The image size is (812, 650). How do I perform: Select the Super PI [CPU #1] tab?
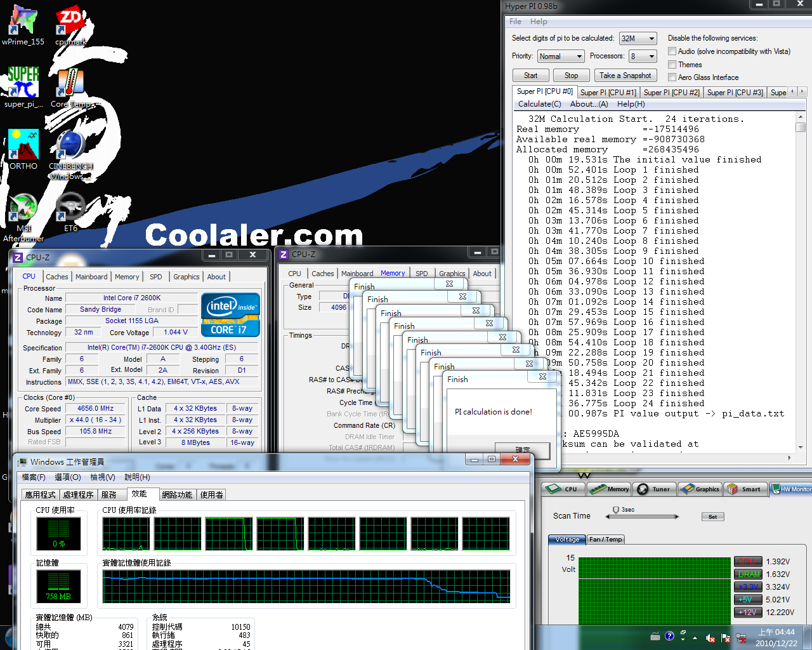[x=608, y=93]
